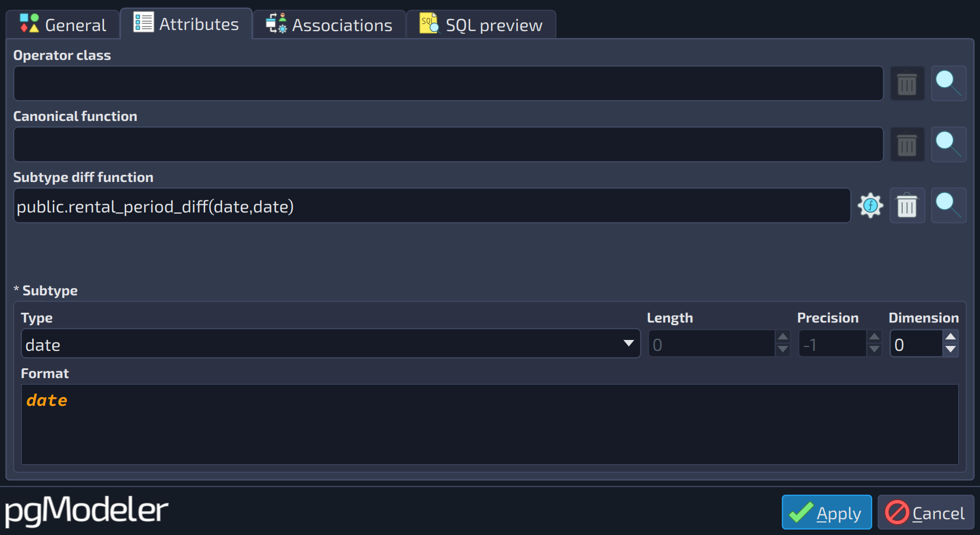Click the SQL preview tab icon
This screenshot has height=535, width=980.
429,23
